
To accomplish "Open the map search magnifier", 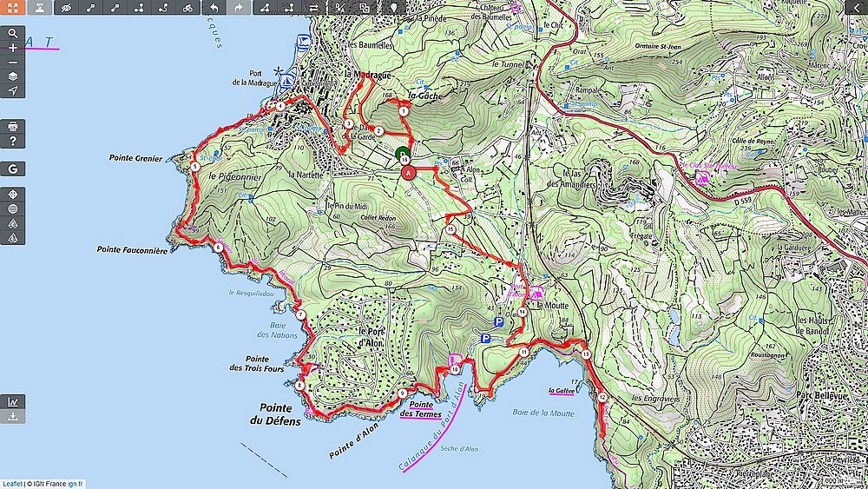I will pos(13,33).
